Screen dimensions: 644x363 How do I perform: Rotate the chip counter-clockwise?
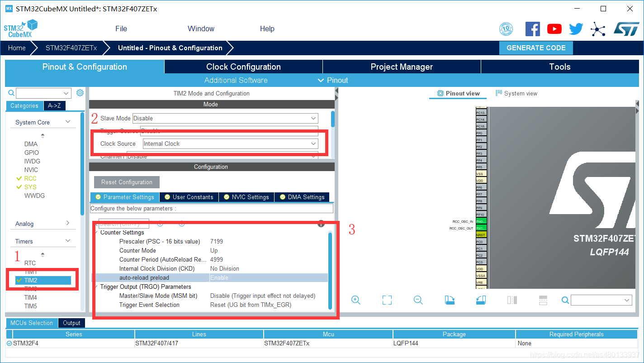pos(481,300)
